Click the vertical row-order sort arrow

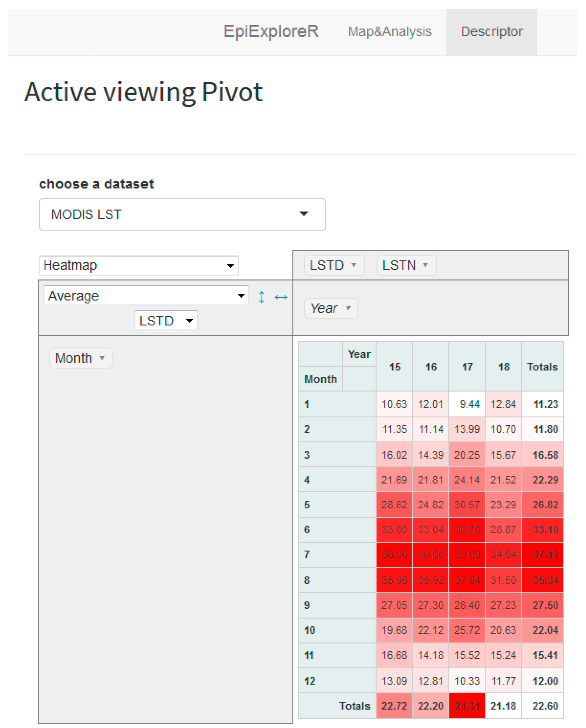(x=261, y=297)
